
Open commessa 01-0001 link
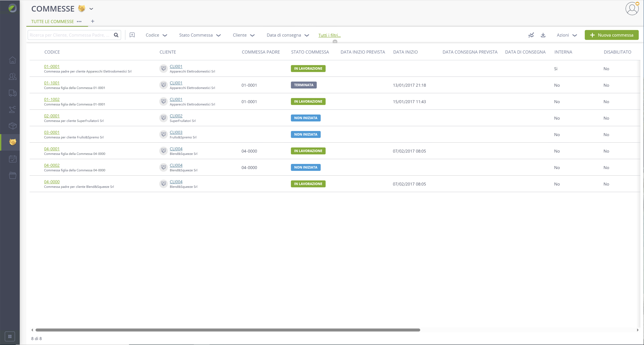pyautogui.click(x=52, y=66)
